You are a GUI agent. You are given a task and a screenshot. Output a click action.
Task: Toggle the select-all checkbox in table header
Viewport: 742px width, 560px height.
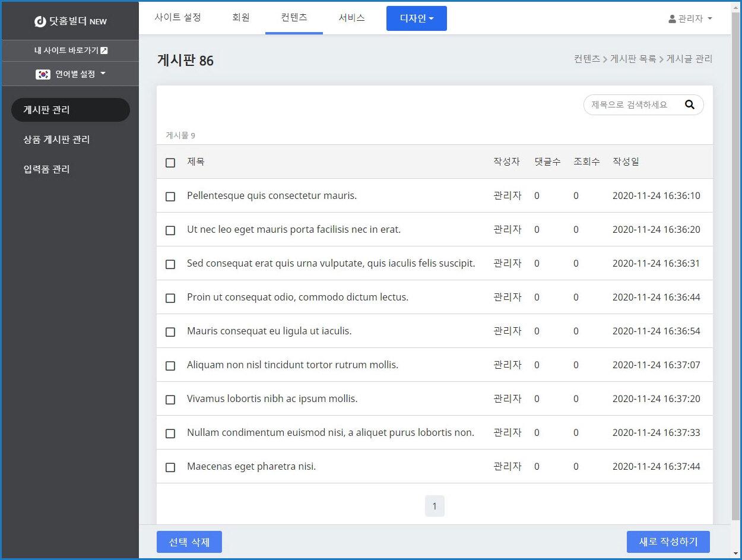coord(170,163)
